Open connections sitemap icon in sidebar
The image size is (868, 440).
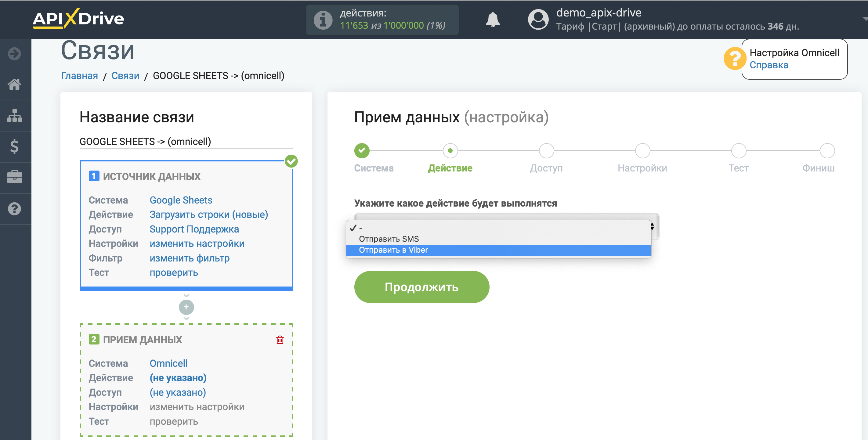click(14, 116)
